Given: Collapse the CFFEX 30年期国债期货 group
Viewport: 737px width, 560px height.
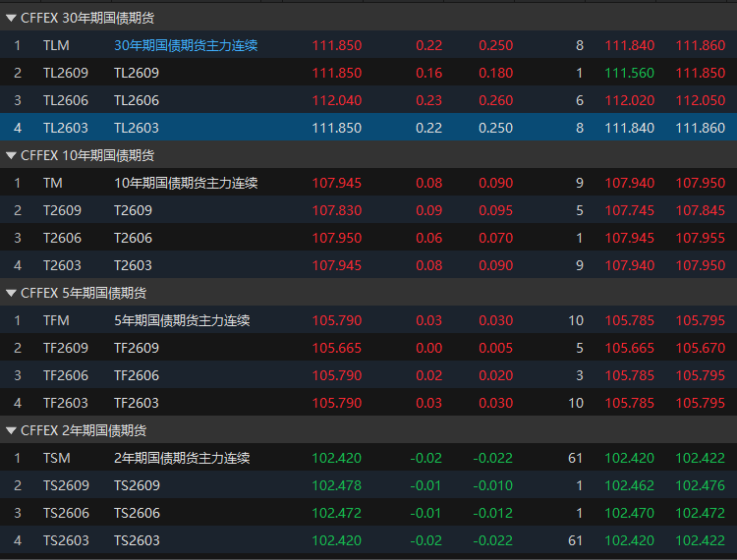Looking at the screenshot, I should pos(11,18).
